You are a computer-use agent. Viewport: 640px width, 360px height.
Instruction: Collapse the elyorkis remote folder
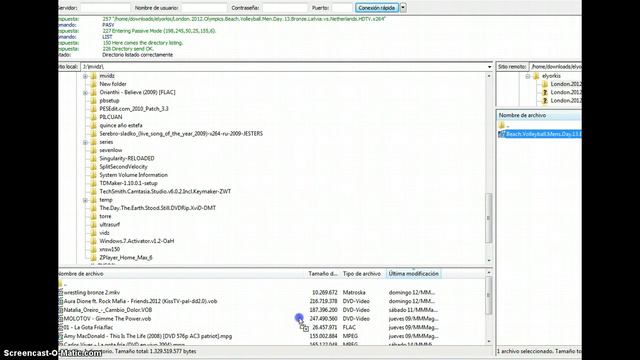coord(528,76)
